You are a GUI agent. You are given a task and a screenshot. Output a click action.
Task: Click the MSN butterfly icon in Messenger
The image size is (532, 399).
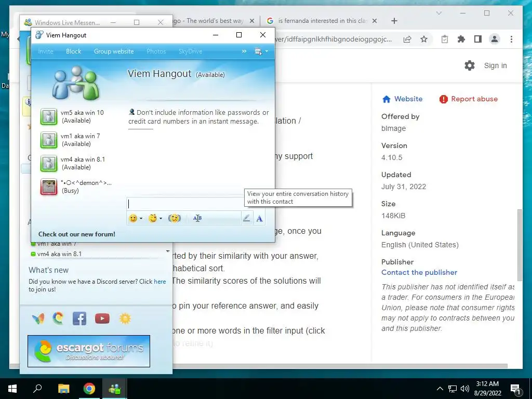coord(38,318)
